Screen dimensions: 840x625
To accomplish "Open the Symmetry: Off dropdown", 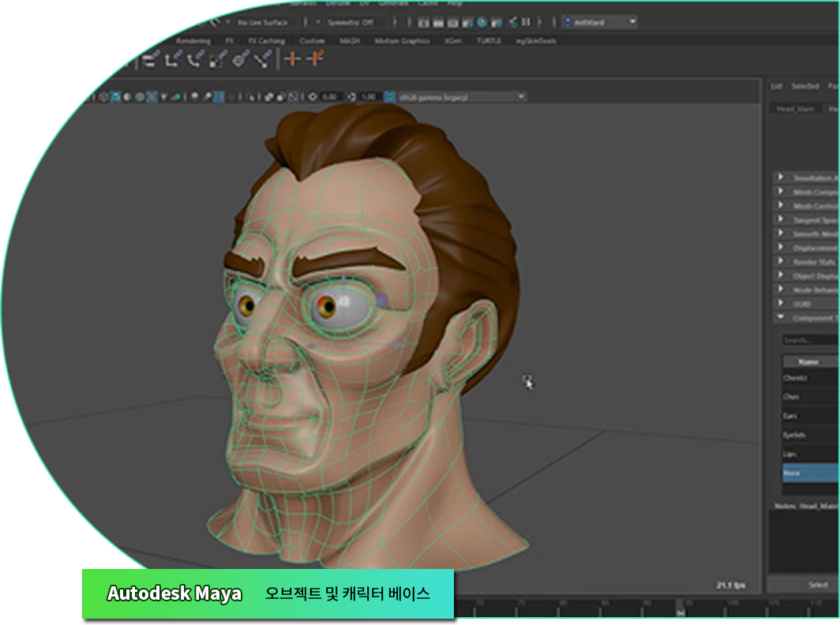I will tap(349, 23).
